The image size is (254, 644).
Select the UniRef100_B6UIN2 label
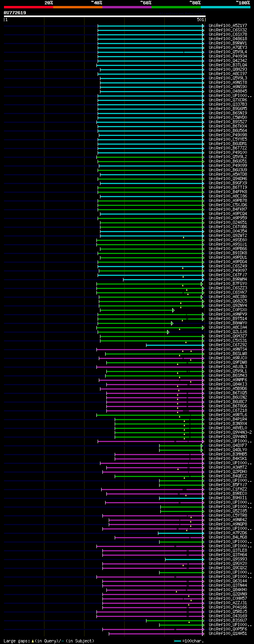228,398
